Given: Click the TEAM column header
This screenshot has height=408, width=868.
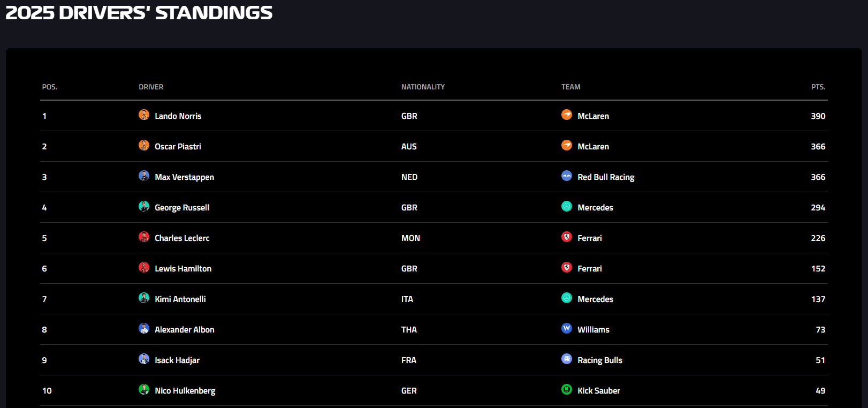Looking at the screenshot, I should point(570,87).
